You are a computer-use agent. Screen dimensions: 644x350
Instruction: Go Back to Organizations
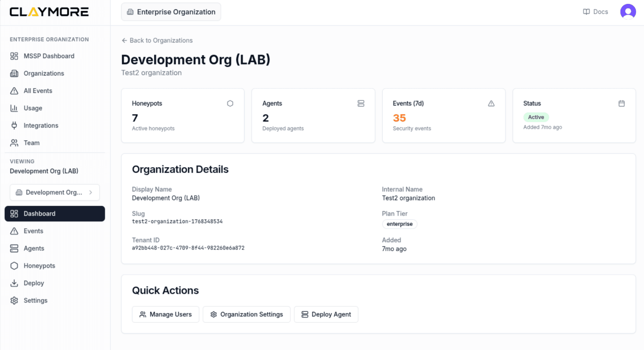click(x=157, y=40)
